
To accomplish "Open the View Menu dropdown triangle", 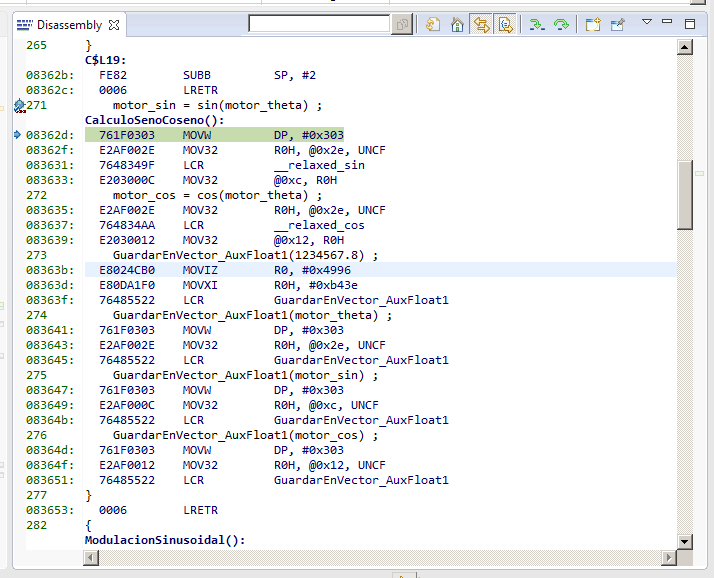I will point(647,21).
